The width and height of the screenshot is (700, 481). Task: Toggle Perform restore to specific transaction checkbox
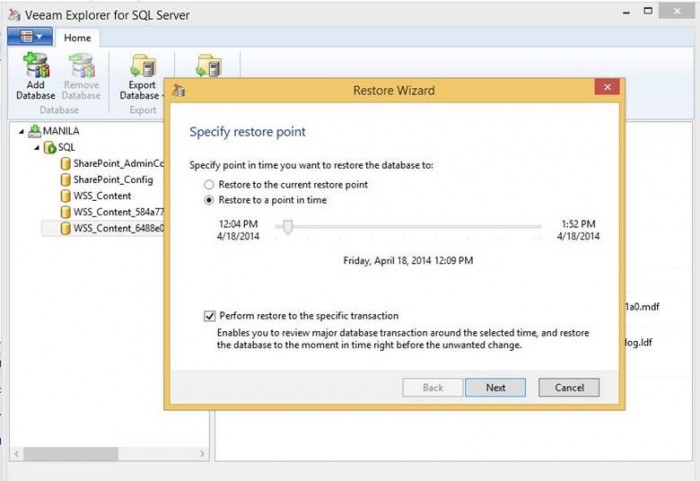pyautogui.click(x=209, y=316)
